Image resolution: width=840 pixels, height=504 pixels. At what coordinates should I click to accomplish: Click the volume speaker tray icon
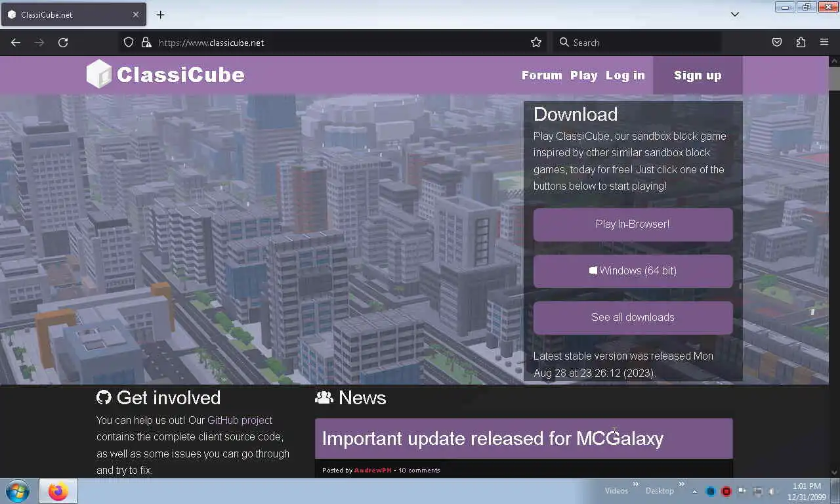[x=773, y=492]
